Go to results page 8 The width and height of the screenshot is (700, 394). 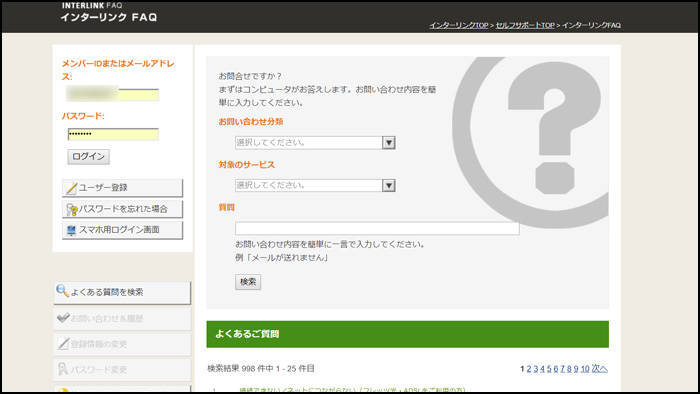tap(569, 369)
